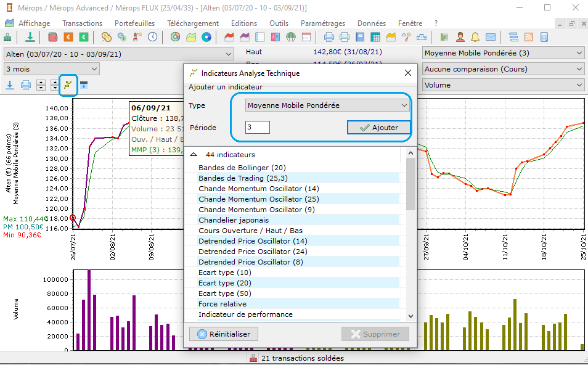Click the Période input field
This screenshot has width=588, height=365.
[258, 127]
